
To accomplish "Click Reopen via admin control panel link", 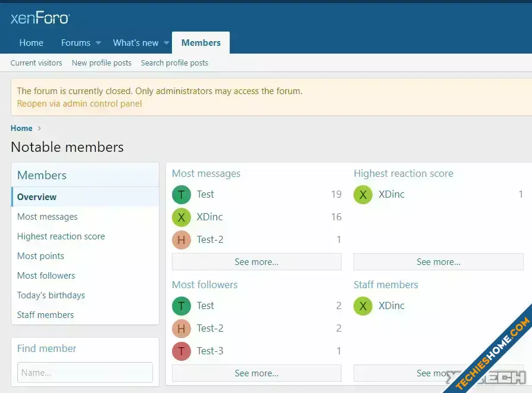I will (79, 104).
